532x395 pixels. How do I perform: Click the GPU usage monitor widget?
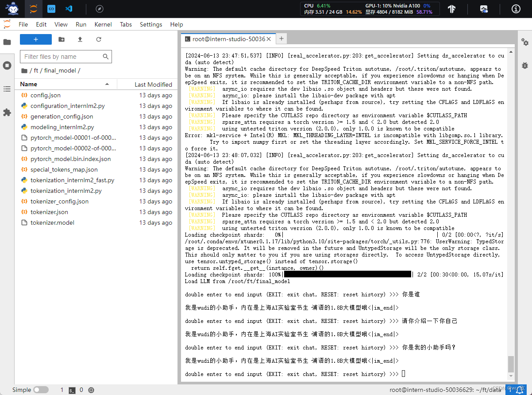click(x=371, y=9)
